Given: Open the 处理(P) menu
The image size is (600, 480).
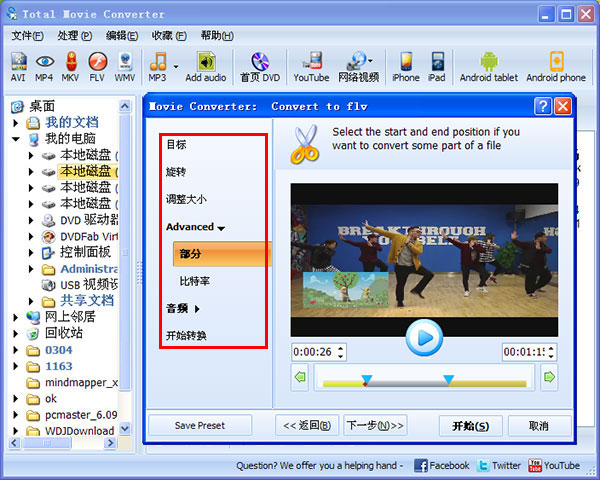Looking at the screenshot, I should 75,36.
